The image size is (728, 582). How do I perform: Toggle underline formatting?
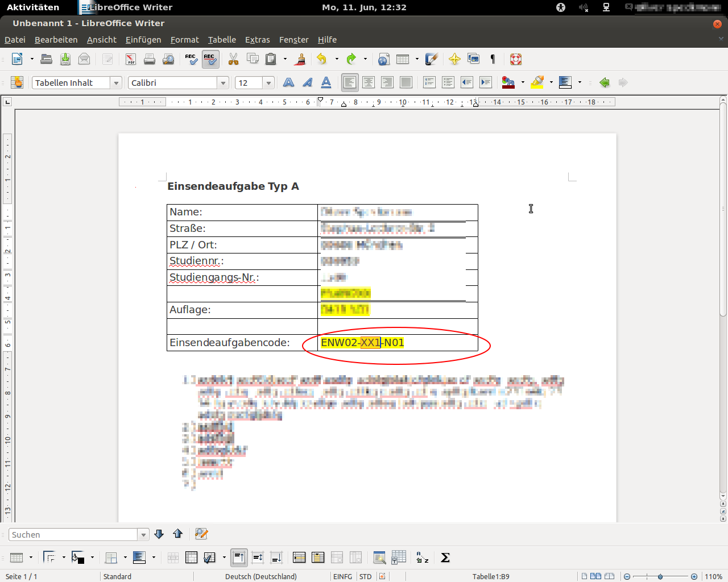326,83
